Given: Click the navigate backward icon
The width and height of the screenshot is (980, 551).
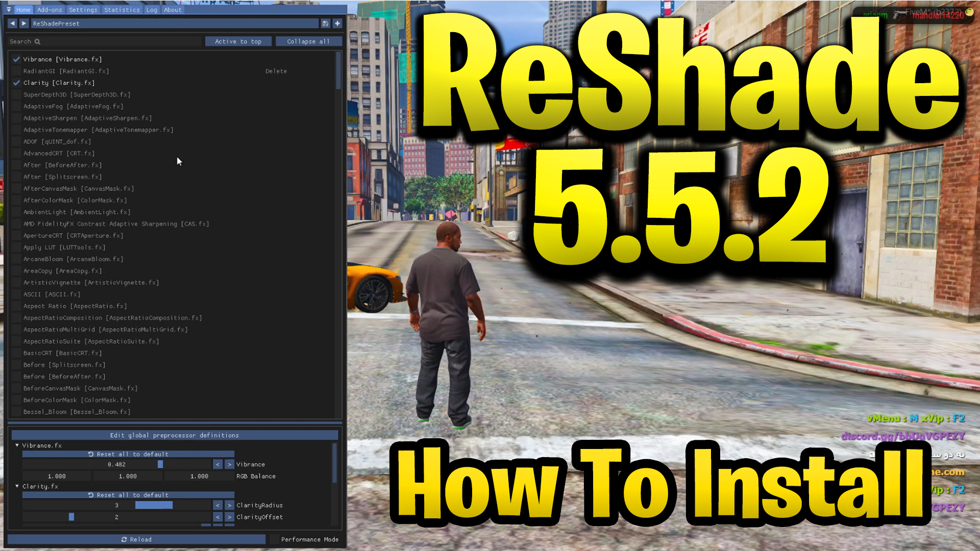Looking at the screenshot, I should tap(13, 23).
